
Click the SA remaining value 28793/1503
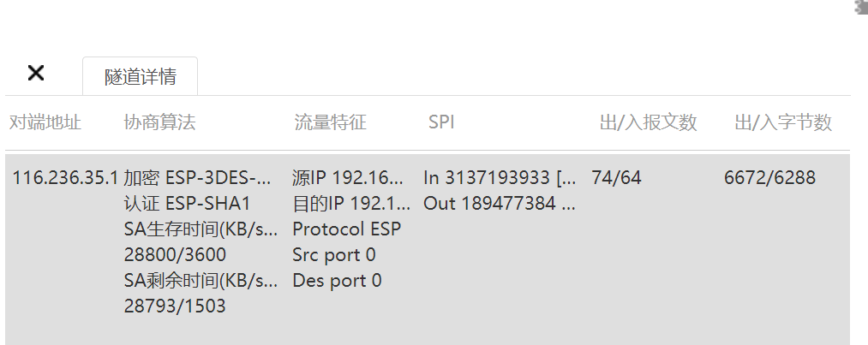175,306
